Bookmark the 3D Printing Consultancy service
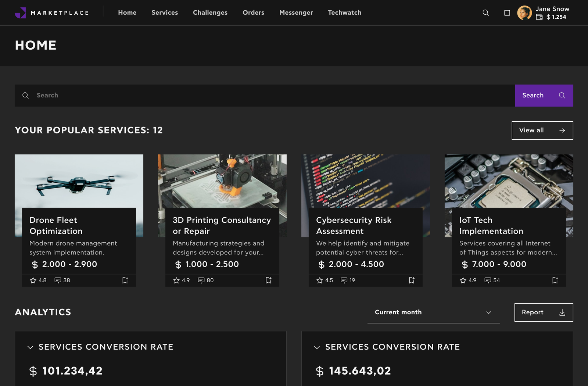 point(268,280)
